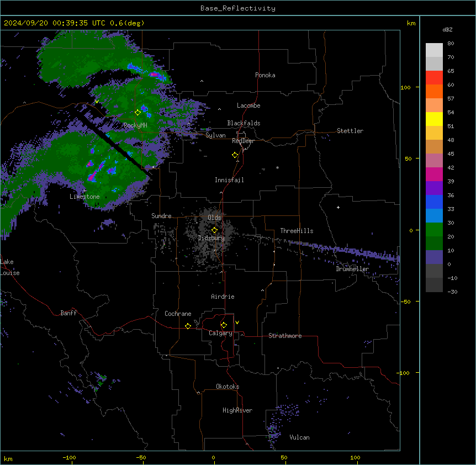Pick the bright yellow swatch in the dBZ legend
Screen dimensions: 476x465
434,119
